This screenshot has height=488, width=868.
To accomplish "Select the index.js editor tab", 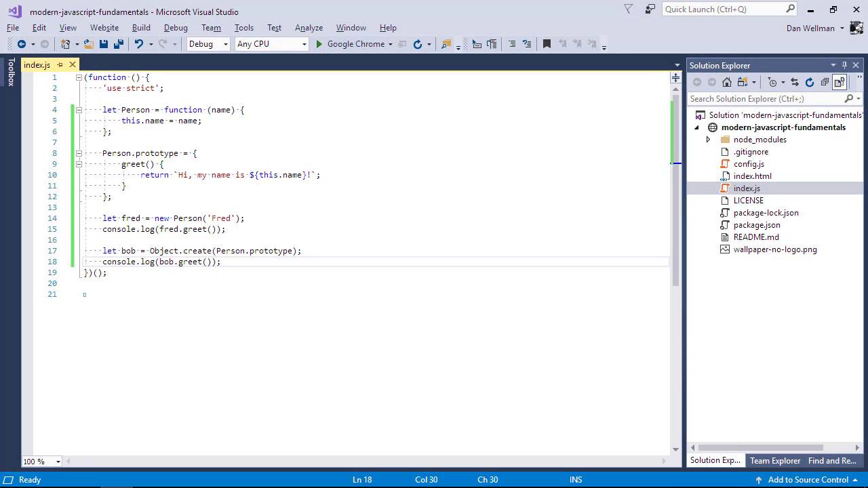I will [x=37, y=65].
